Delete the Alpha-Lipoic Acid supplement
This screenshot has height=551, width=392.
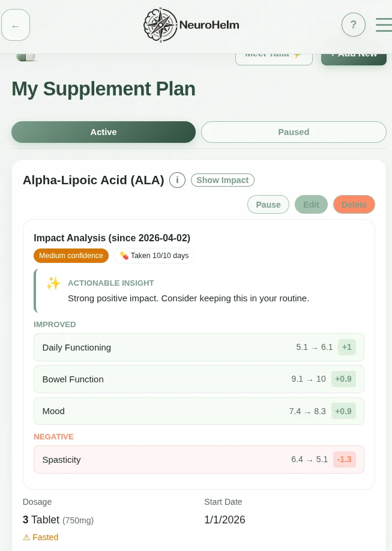click(x=354, y=205)
